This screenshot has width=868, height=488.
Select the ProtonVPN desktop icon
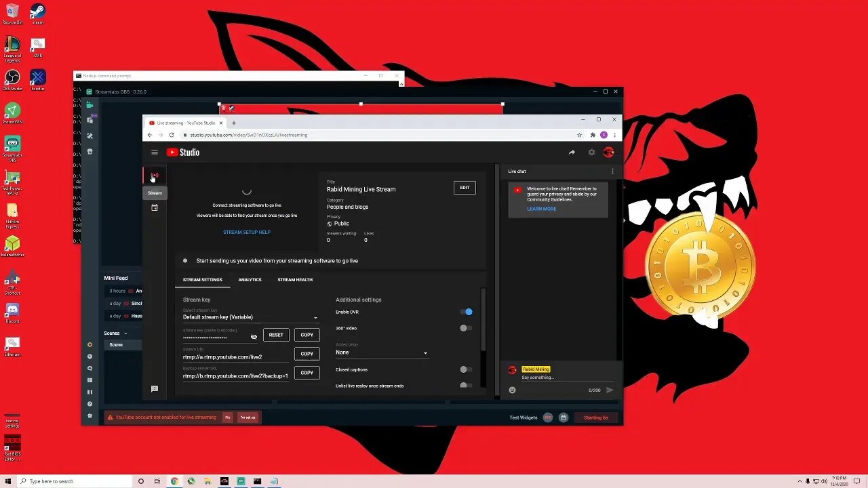12,113
